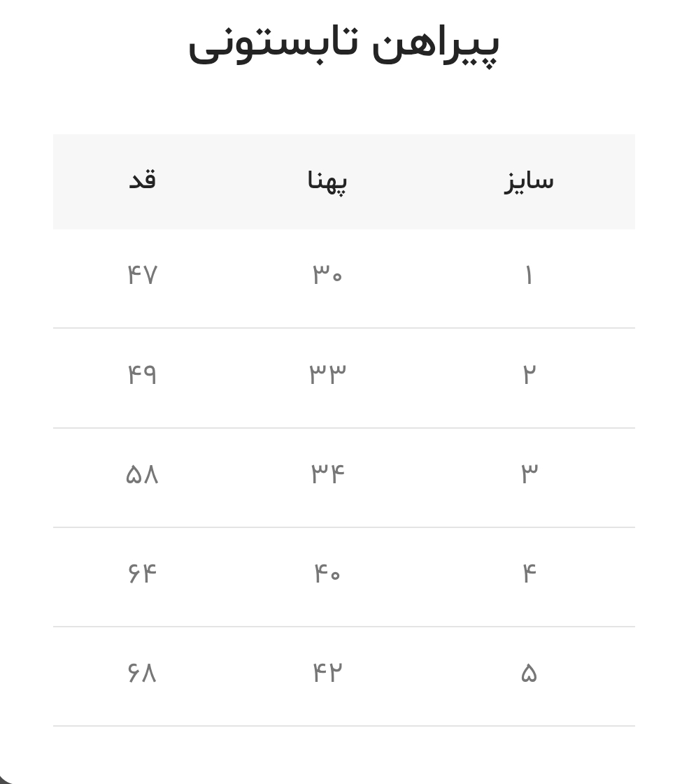Click height value ۴۷
This screenshot has height=784, width=675.
(x=143, y=275)
